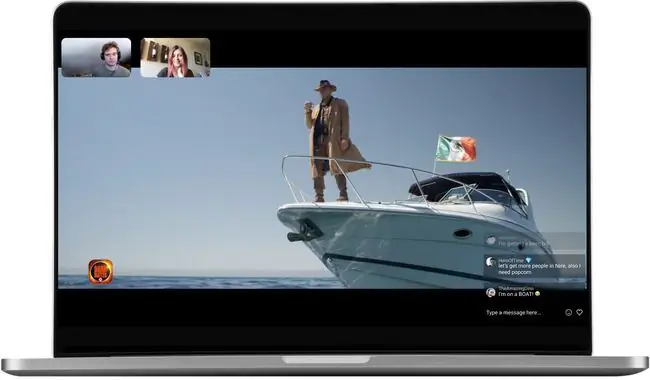Select the pink-haired woman's webcam tile
650x380 pixels.
[175, 58]
